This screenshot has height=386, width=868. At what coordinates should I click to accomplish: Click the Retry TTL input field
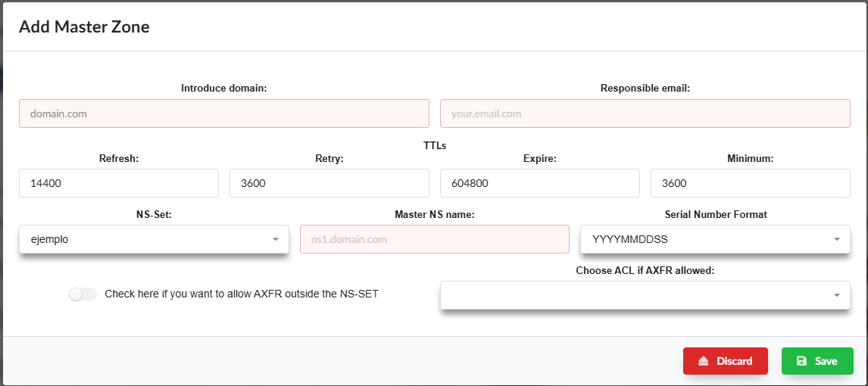(329, 183)
